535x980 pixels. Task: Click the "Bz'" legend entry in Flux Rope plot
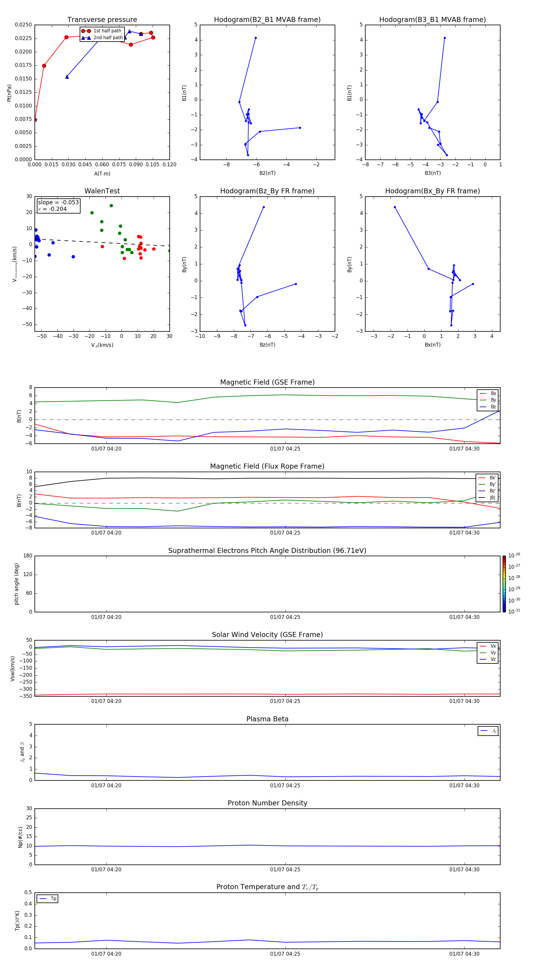pyautogui.click(x=487, y=491)
